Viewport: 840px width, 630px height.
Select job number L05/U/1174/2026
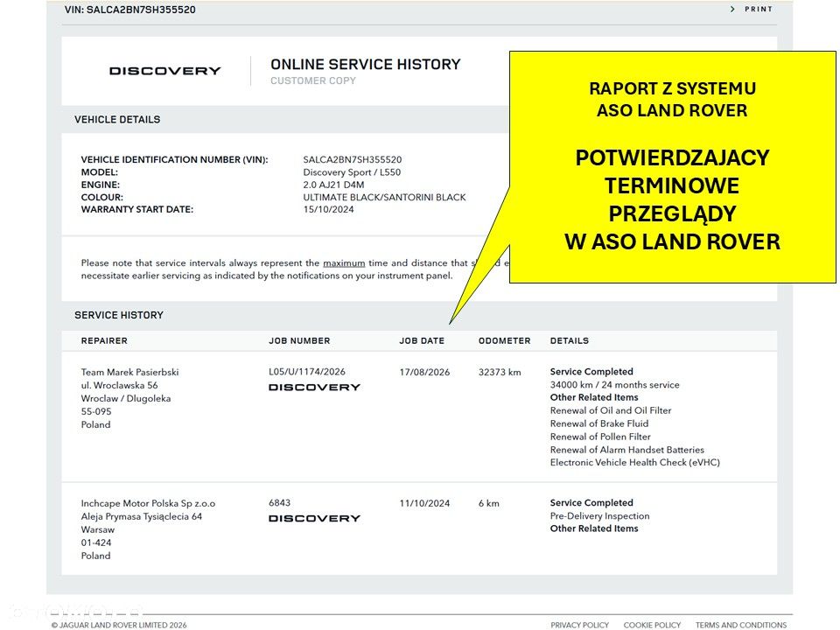tap(307, 372)
